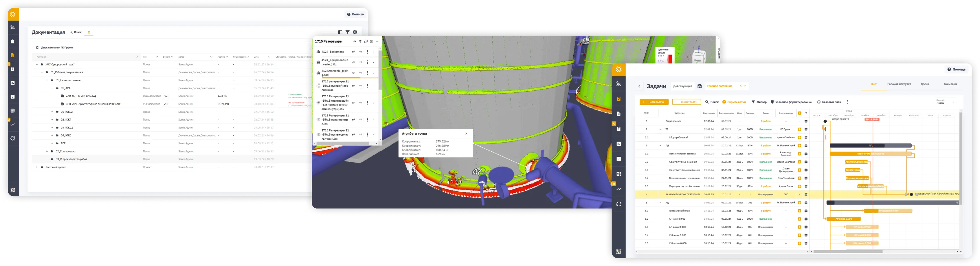Click the Импорт задач button

coord(686,102)
